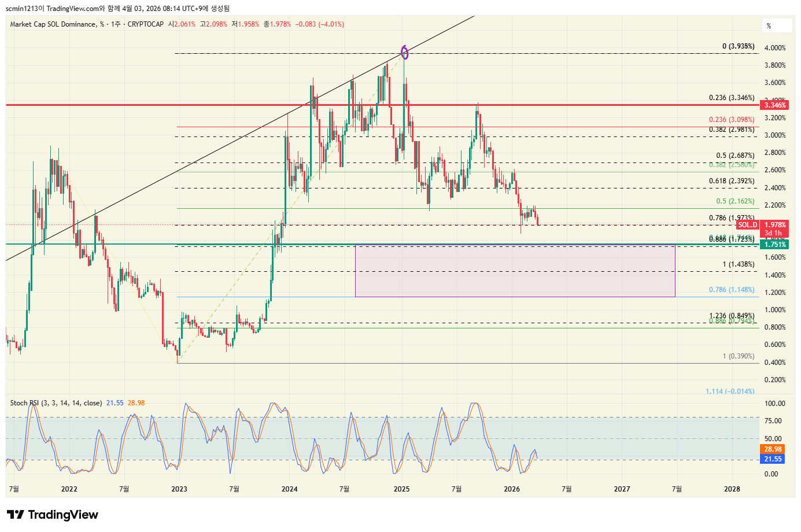Click the 3d 1h candle countdown tag
Screen dimensions: 801x532
773,233
